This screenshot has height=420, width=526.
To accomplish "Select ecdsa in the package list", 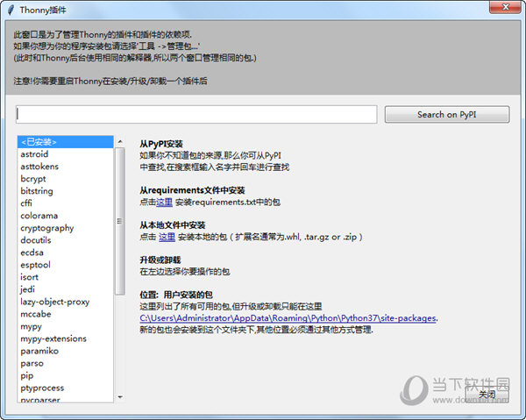I will click(65, 253).
